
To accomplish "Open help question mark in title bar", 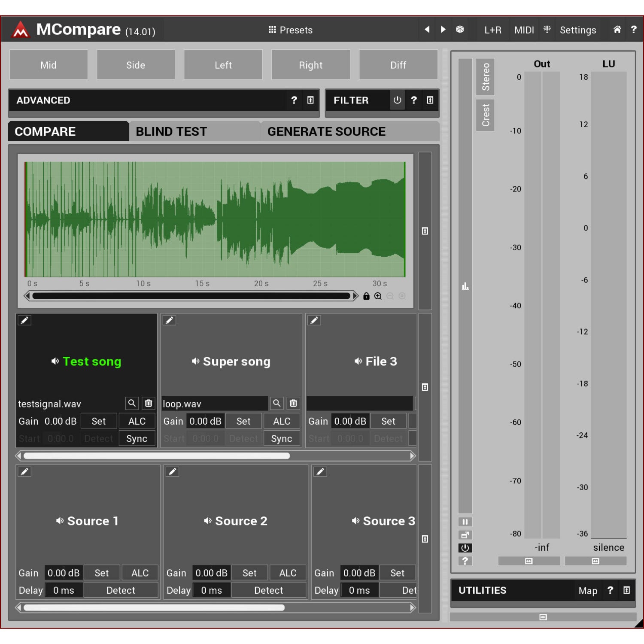I will coord(634,29).
